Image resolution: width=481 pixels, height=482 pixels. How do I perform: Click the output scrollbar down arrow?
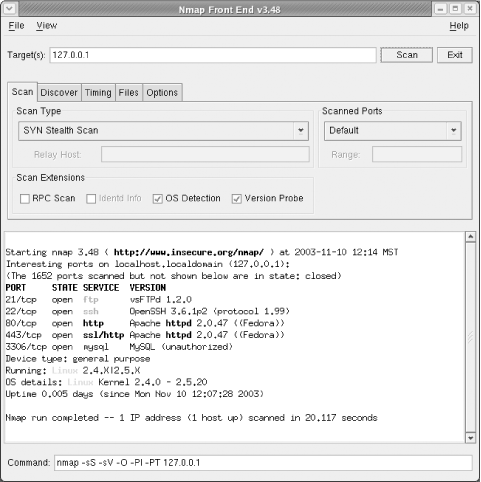point(470,438)
